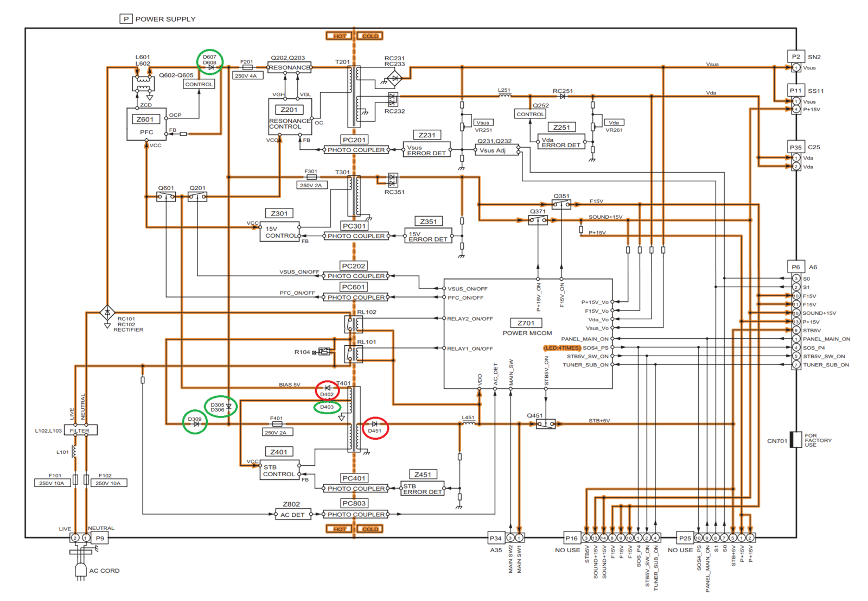Select the POWER MICOM text

[x=527, y=333]
